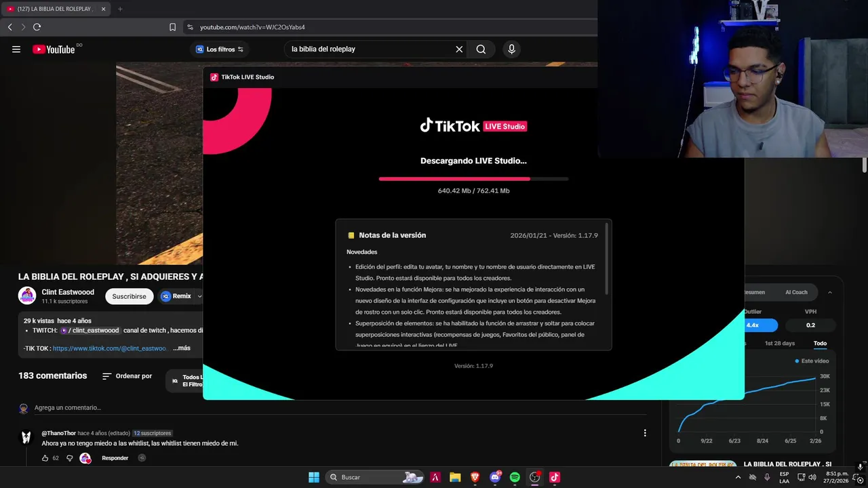Open Los filtros options
The width and height of the screenshot is (868, 488).
(x=220, y=49)
